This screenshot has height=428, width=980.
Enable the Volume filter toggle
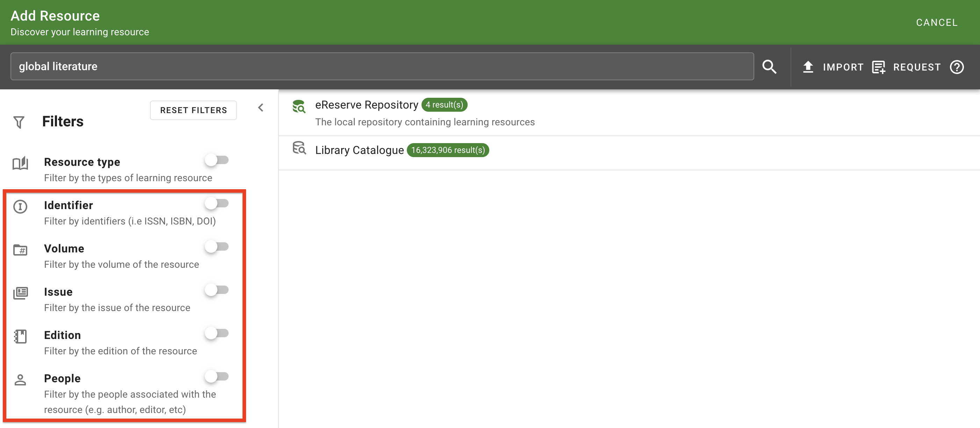[x=218, y=246]
